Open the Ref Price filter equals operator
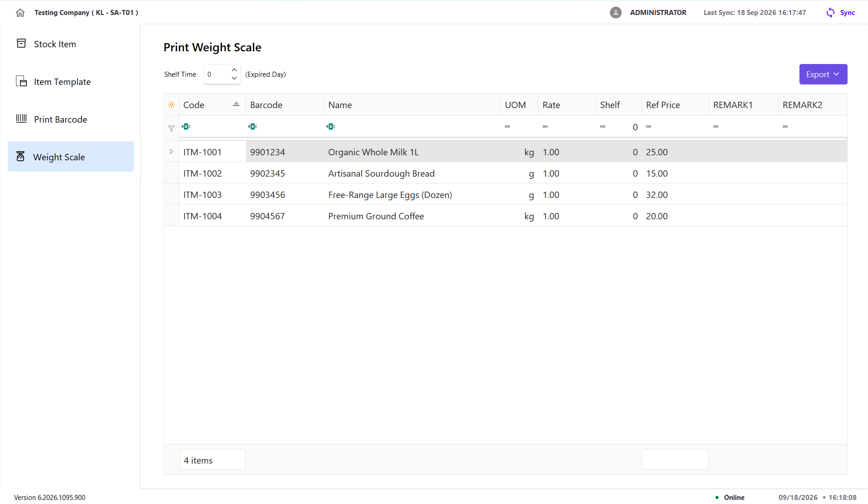The image size is (868, 504). pos(649,127)
